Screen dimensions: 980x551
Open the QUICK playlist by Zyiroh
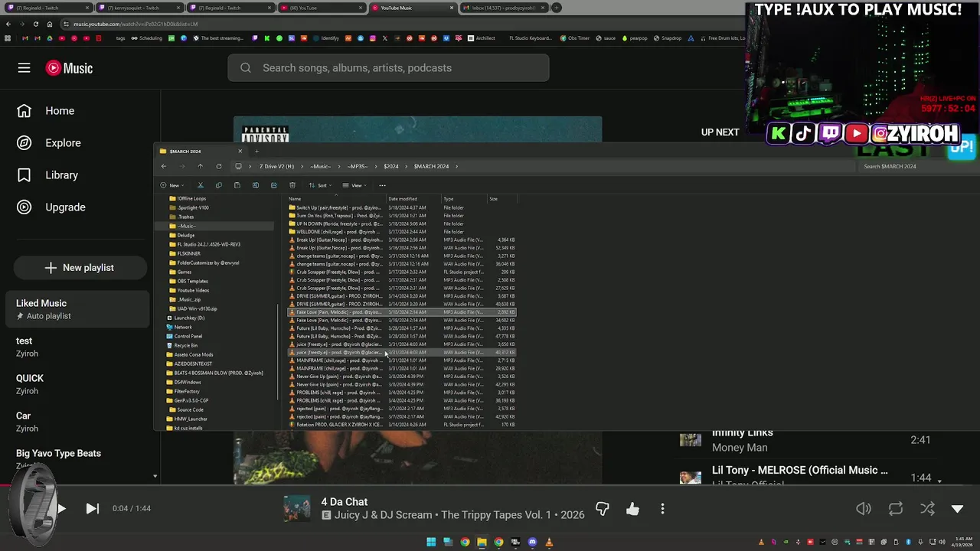[77, 384]
